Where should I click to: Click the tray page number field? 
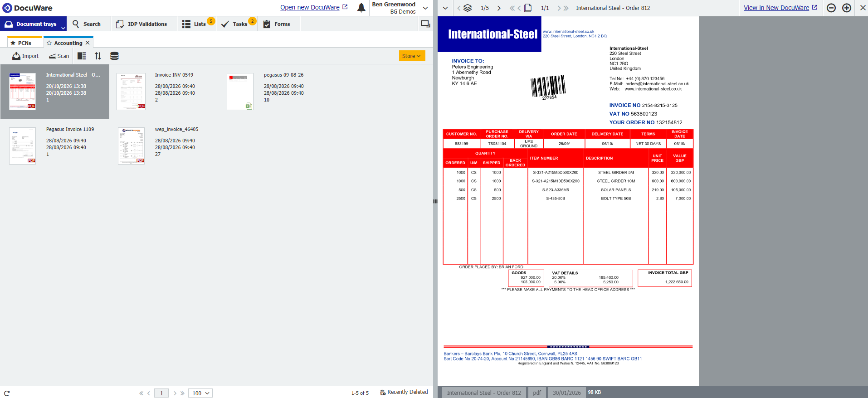point(161,393)
